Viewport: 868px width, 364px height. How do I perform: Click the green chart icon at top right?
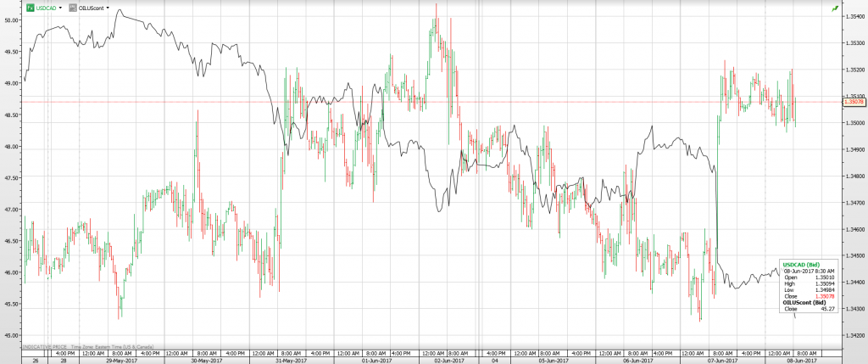pos(835,8)
